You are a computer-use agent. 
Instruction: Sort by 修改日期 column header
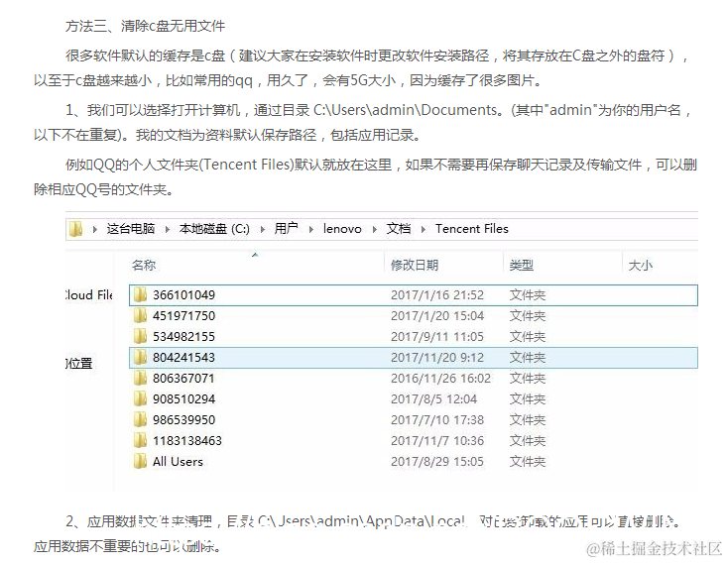point(415,265)
